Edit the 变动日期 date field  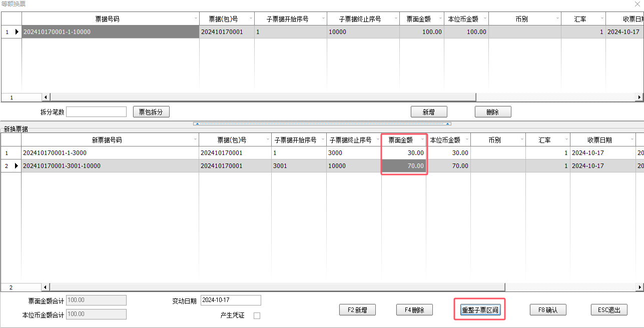coord(231,300)
